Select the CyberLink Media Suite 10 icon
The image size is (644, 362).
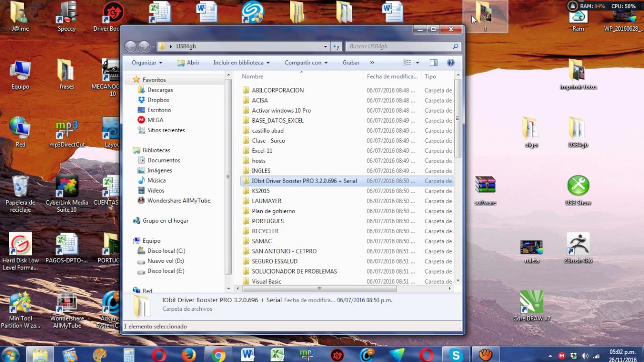(x=67, y=194)
